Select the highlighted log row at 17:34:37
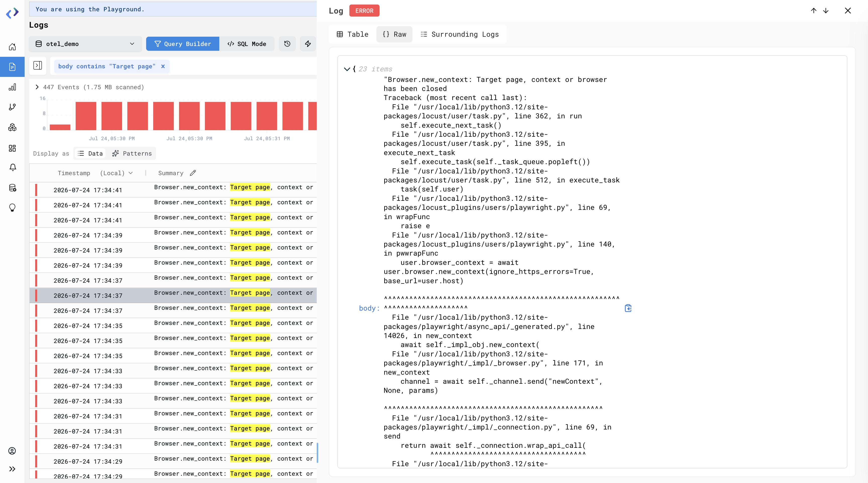Viewport: 868px width, 483px height. [173, 295]
